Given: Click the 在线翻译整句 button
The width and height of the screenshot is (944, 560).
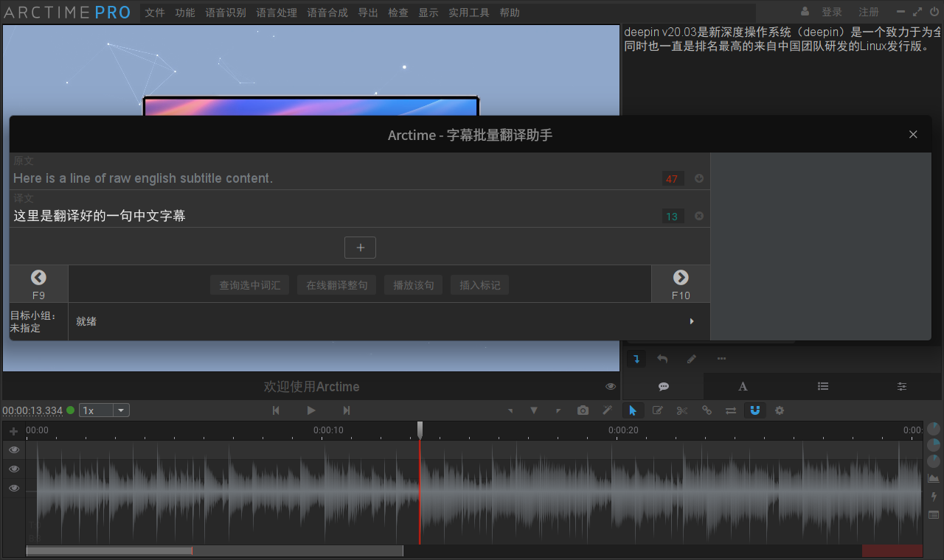Looking at the screenshot, I should coord(336,285).
